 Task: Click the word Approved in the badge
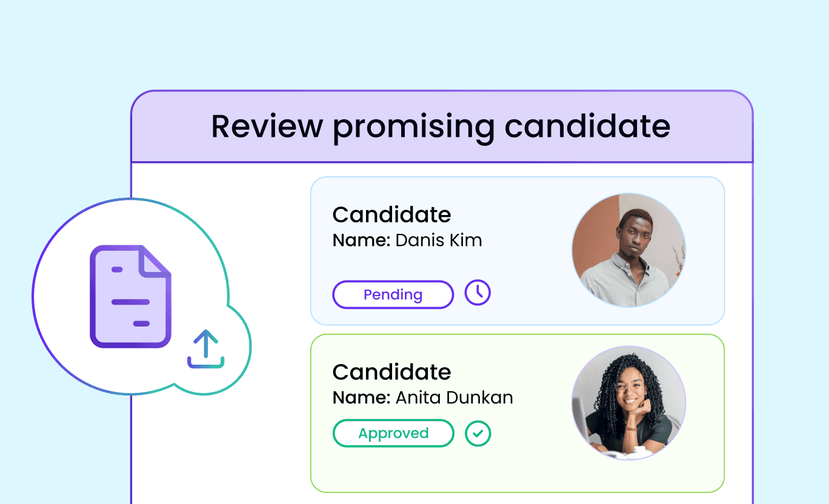393,434
